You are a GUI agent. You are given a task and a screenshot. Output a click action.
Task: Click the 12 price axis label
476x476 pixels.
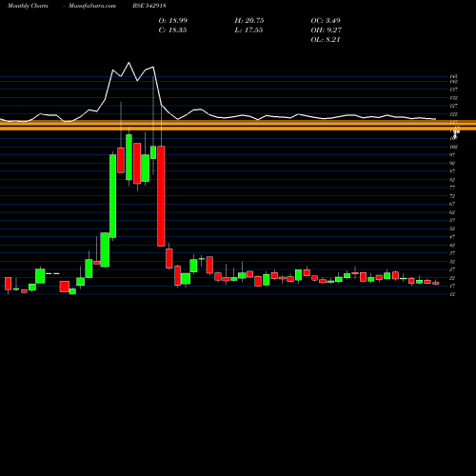click(x=452, y=294)
